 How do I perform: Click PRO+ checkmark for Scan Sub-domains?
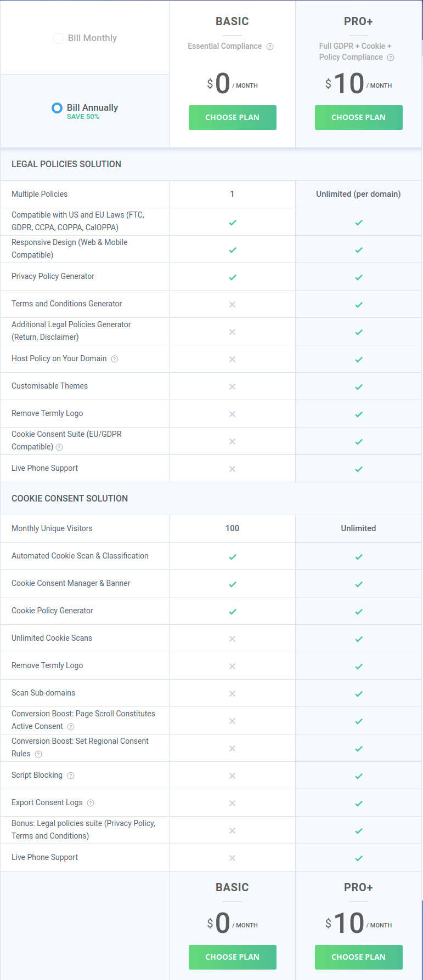point(358,693)
